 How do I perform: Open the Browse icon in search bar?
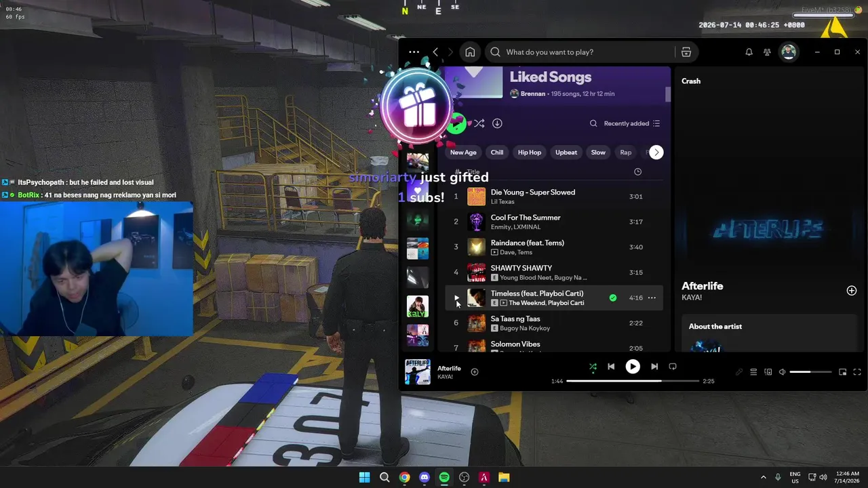coord(686,52)
